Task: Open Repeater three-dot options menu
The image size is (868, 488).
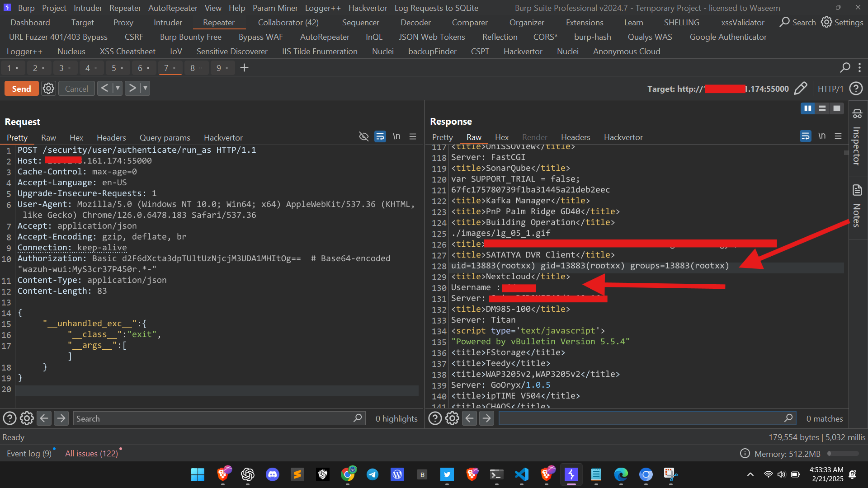Action: pyautogui.click(x=859, y=68)
